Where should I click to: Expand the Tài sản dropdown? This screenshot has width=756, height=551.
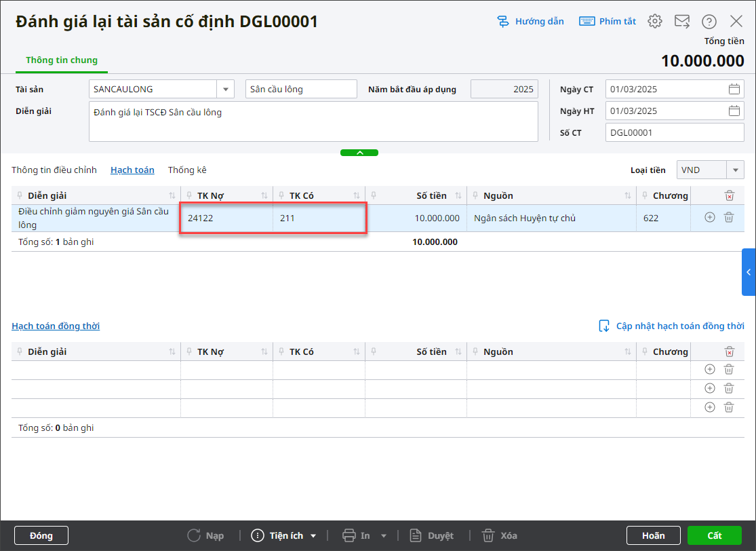click(x=225, y=89)
